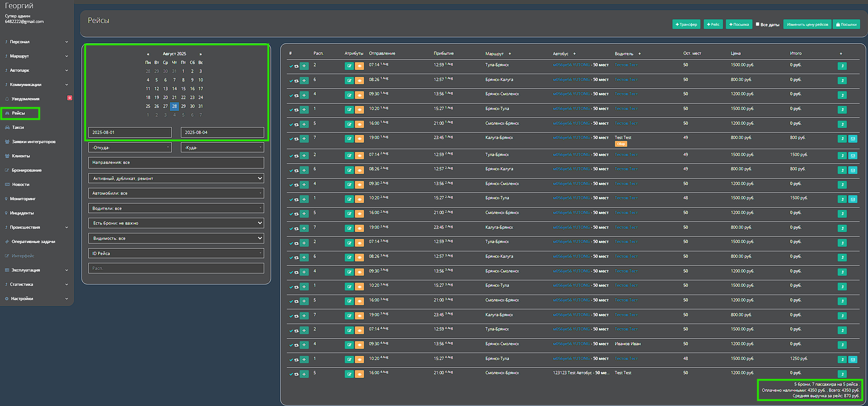
Task: Click edit icon for 07:14 1 Aug Тула-Брянск trip
Action: point(349,66)
